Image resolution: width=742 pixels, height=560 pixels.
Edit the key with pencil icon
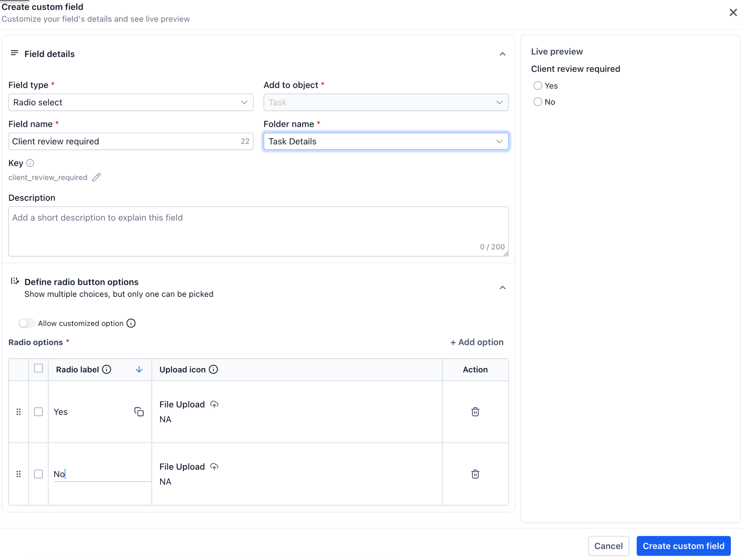96,177
